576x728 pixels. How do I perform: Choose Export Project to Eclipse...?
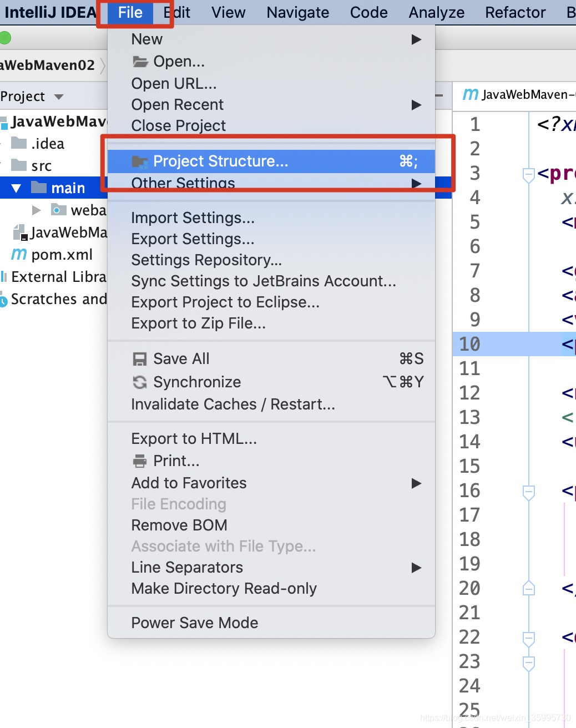coord(271,302)
